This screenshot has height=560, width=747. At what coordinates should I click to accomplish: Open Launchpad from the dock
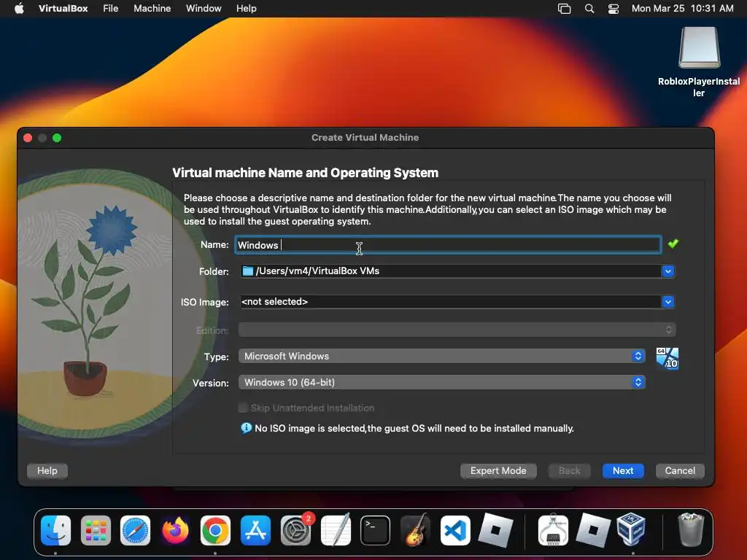[x=96, y=530]
